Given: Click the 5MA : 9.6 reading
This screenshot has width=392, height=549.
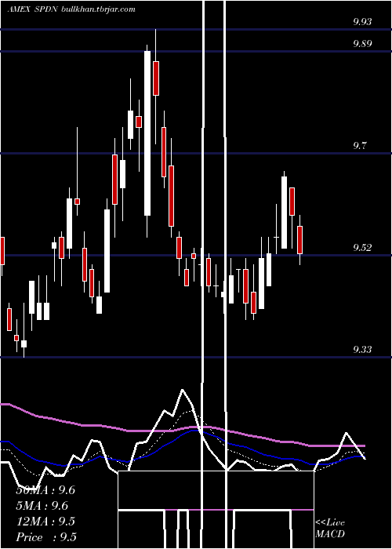Looking at the screenshot, I should (42, 506).
